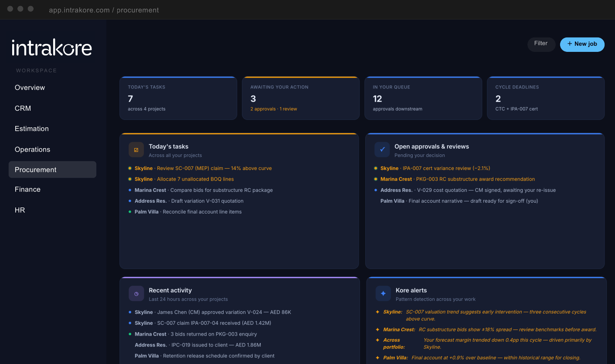This screenshot has height=364, width=615.
Task: Open alert 'RC substructure bids show ±18% spread'
Action: coord(507,330)
